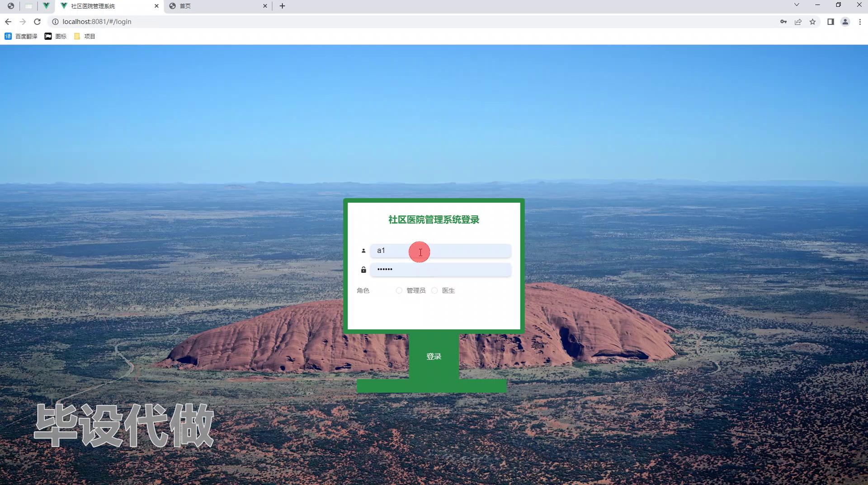Screen dimensions: 868x485
Task: Click the 角色 label
Action: click(363, 290)
